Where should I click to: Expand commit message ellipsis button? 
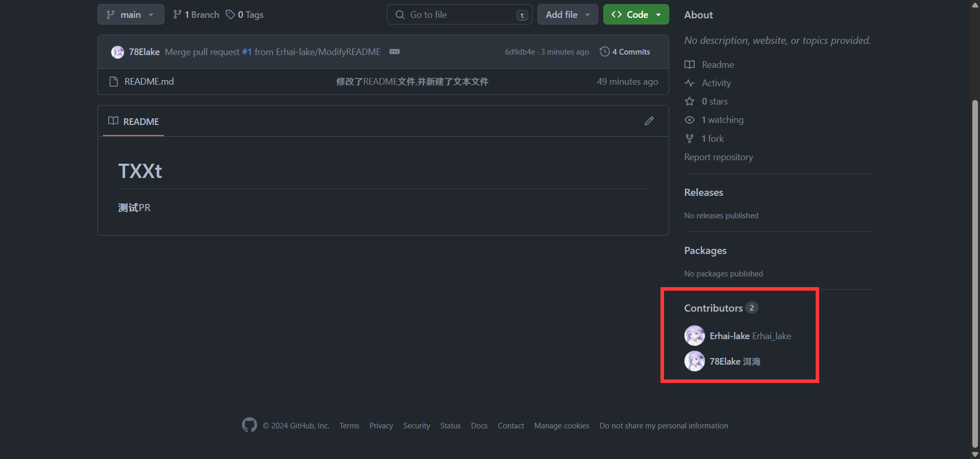[x=394, y=52]
